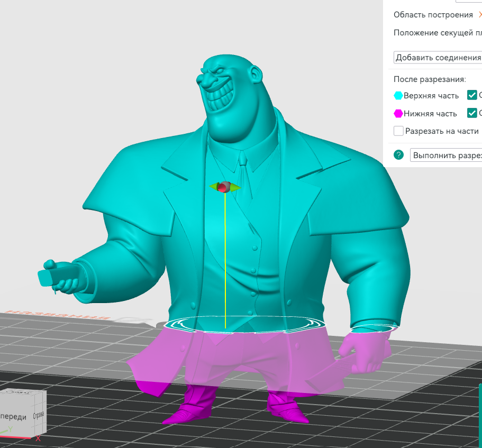Image resolution: width=482 pixels, height=448 pixels.
Task: Click the right green arrow of the gizmo
Action: tap(236, 187)
